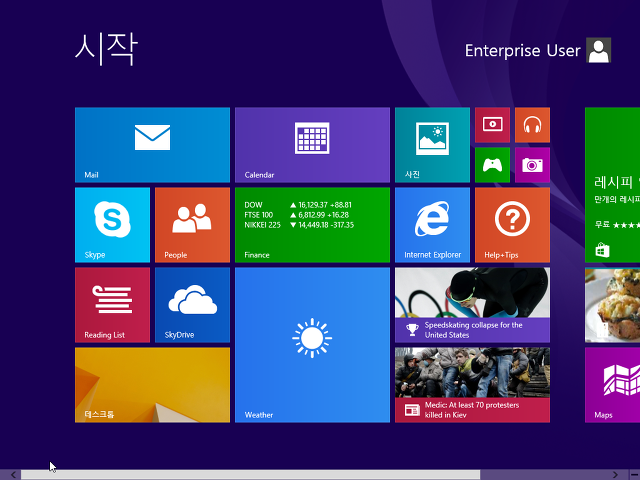
Task: Open the 사진 photos tile
Action: 432,145
